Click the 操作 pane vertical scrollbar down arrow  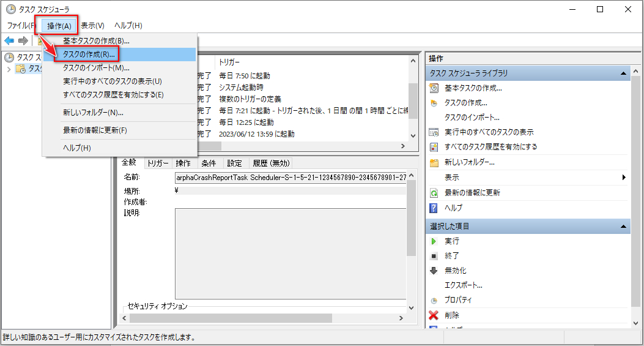pyautogui.click(x=636, y=323)
